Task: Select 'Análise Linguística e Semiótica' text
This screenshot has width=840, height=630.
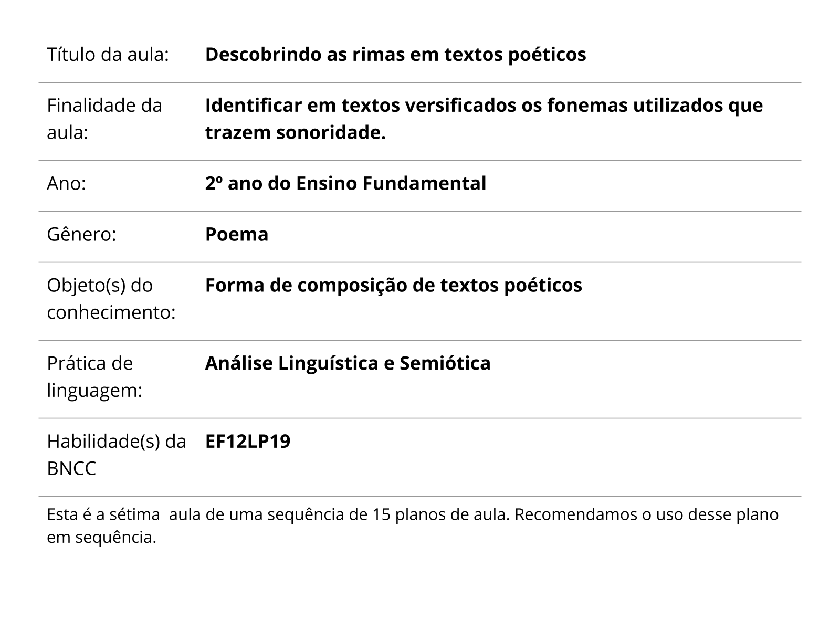Action: coord(348,363)
